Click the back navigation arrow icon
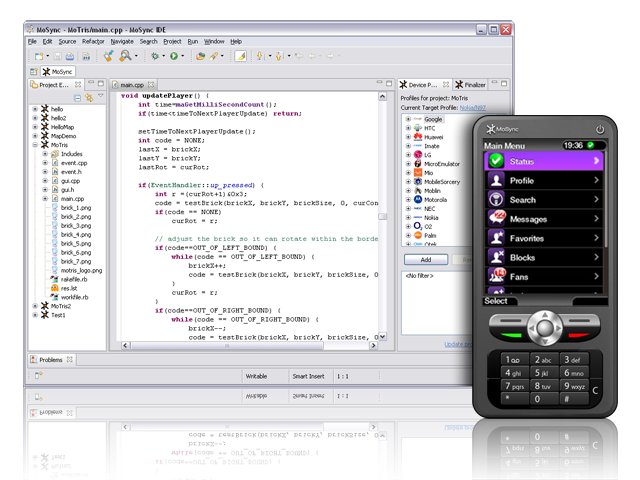 pos(312,56)
